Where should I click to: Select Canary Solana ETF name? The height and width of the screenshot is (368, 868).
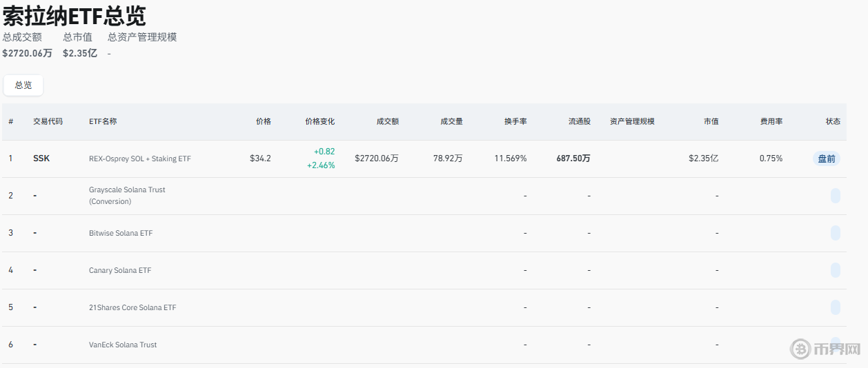pyautogui.click(x=120, y=270)
